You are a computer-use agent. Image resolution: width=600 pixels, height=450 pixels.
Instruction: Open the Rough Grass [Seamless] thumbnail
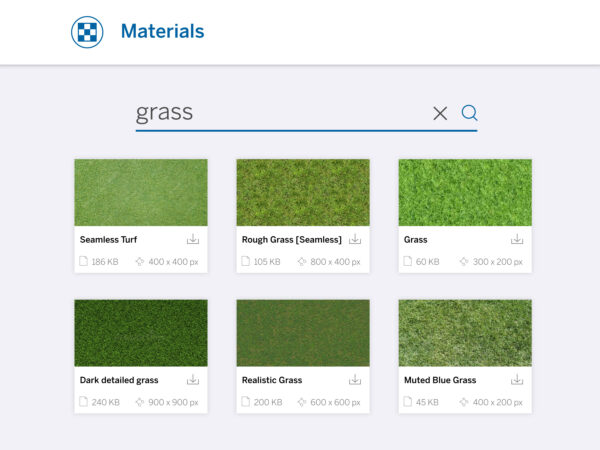tap(303, 192)
